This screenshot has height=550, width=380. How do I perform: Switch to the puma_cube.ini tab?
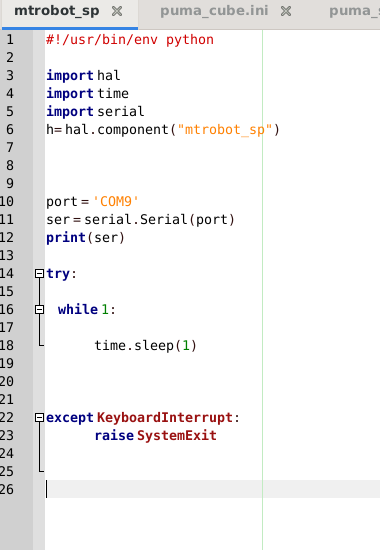pos(214,11)
